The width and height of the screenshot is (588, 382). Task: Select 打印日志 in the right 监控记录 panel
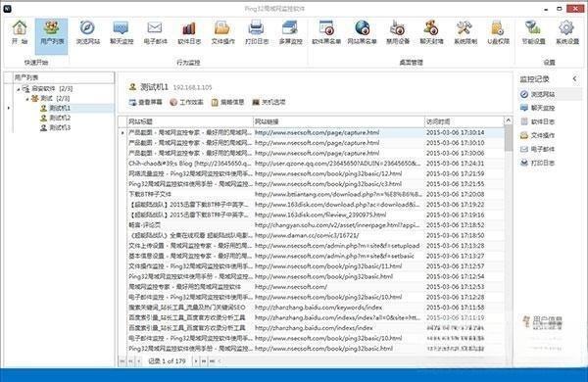click(538, 163)
